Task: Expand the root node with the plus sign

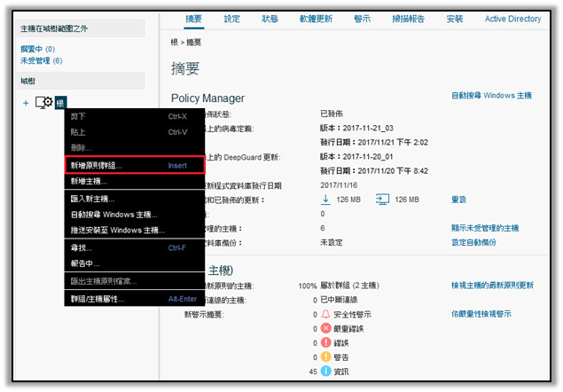Action: tap(26, 103)
